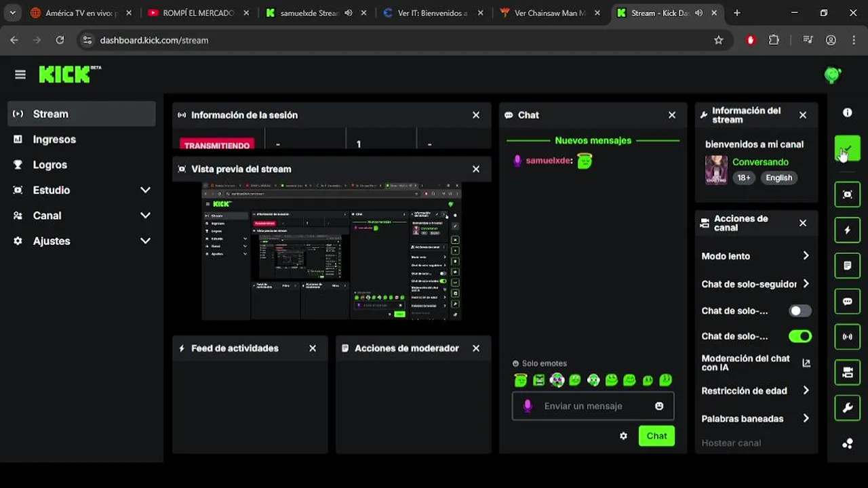The width and height of the screenshot is (868, 488).
Task: Mute the samuelxde Stream tab audio
Action: 349,13
